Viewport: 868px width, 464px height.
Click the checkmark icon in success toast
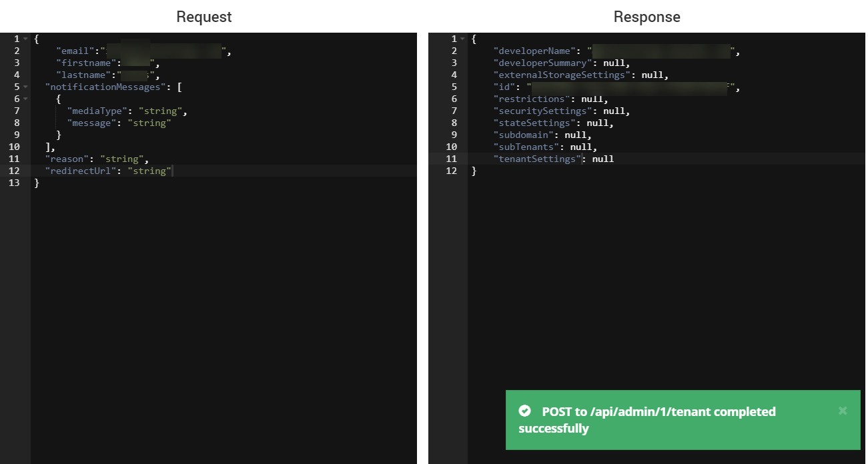[525, 411]
